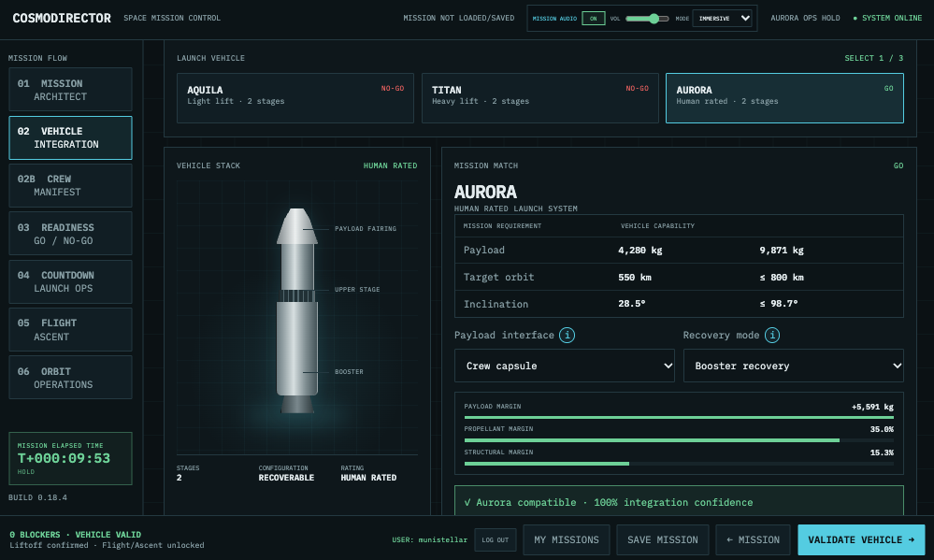Screen dimensions: 934x560
Task: Click the Upper Stage label on rocket
Action: point(357,290)
